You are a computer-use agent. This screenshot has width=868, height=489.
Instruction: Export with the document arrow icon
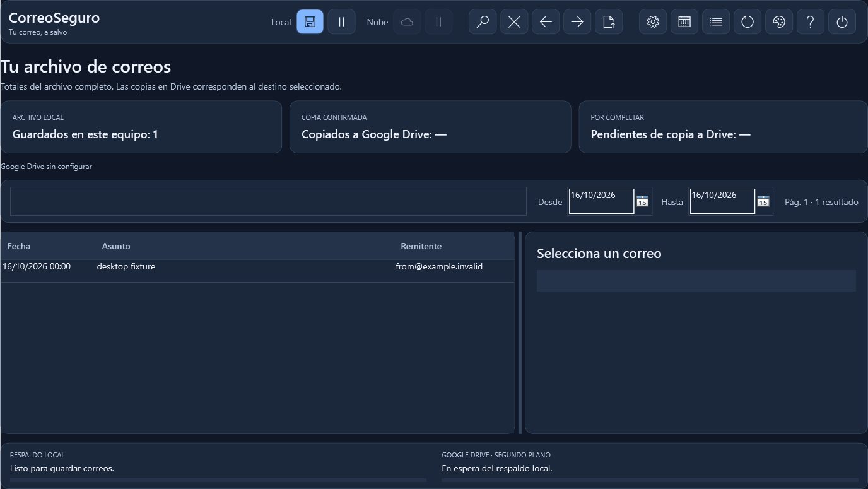[609, 22]
